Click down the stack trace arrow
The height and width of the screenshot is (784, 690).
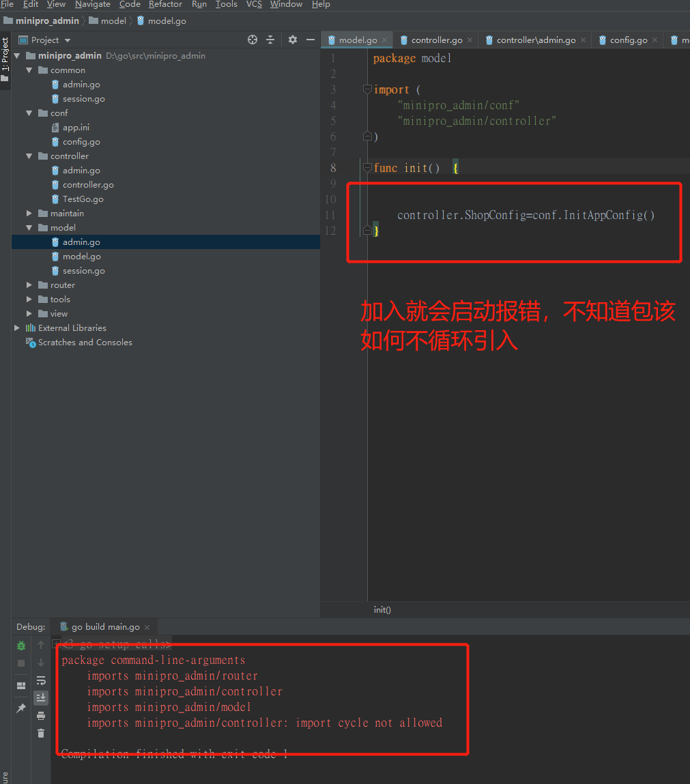41,663
